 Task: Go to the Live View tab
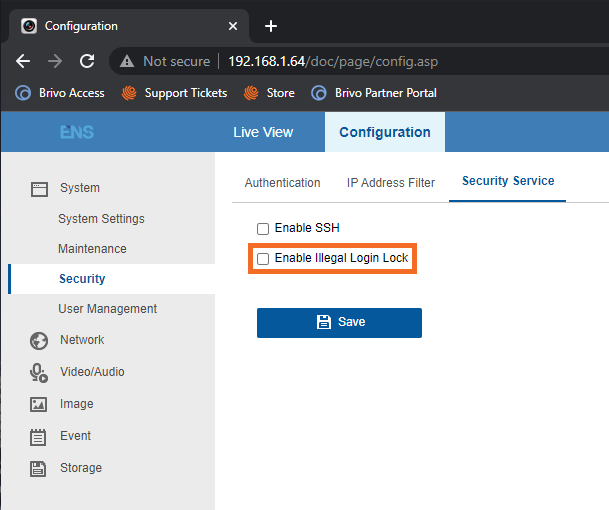(x=263, y=132)
